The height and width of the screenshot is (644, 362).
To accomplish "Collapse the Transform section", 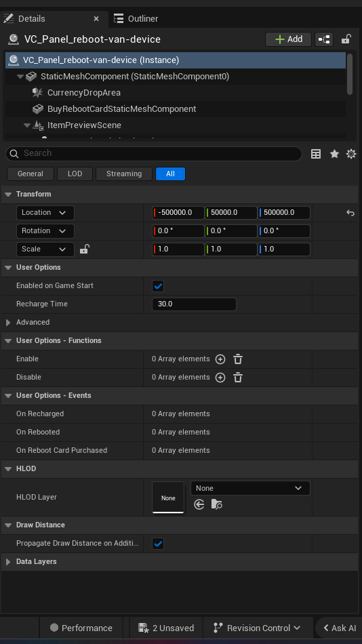I will point(8,195).
